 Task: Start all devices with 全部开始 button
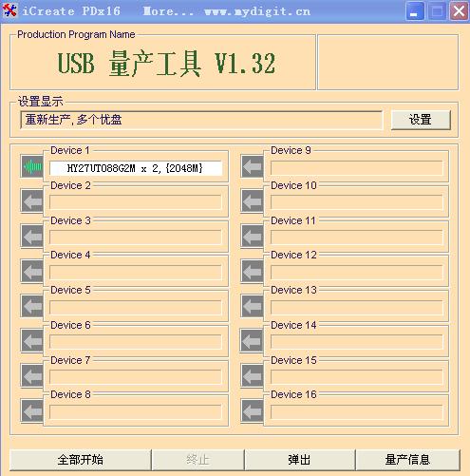[81, 460]
